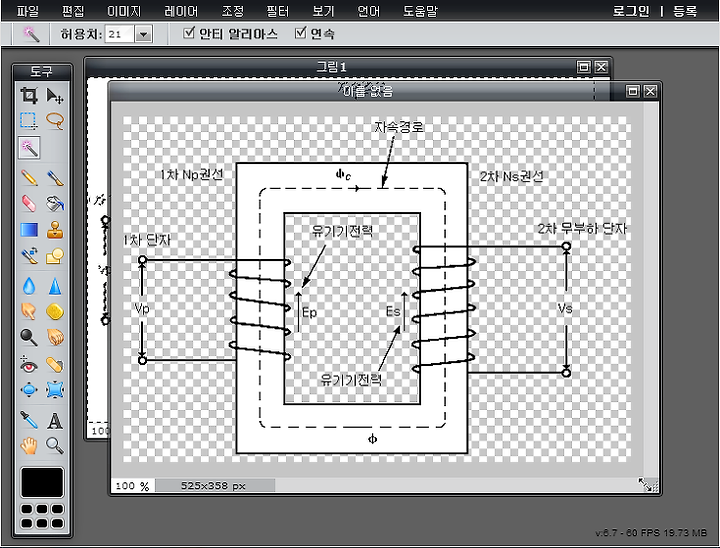
Task: Select the rectangular Marquee tool
Action: click(29, 121)
